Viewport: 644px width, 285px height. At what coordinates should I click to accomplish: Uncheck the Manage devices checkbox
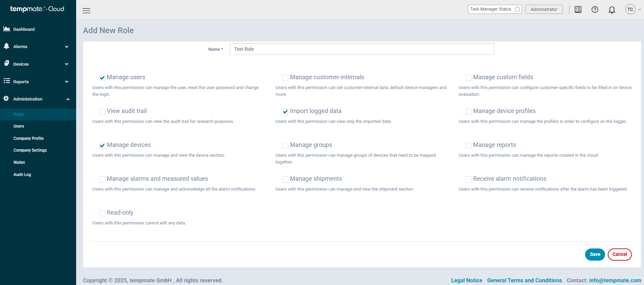coord(102,145)
